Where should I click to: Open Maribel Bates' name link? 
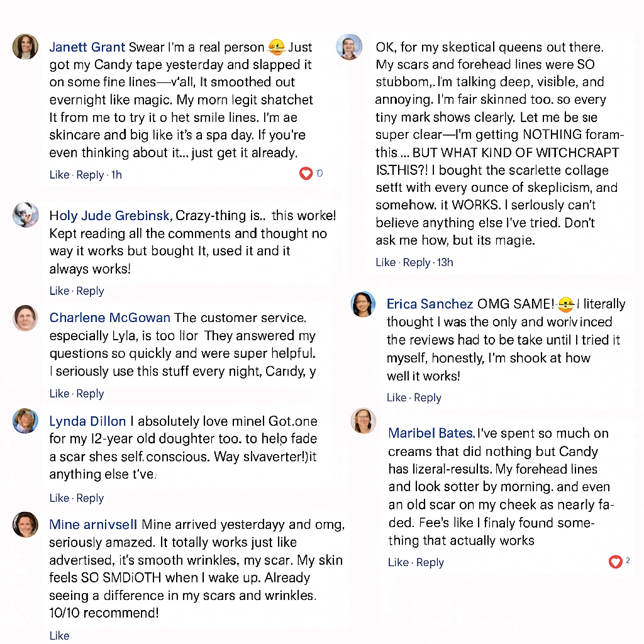coord(431,433)
